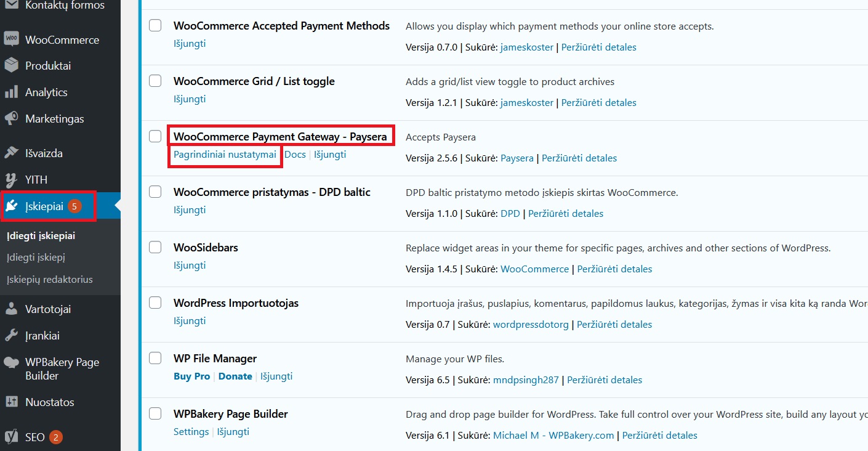Click the Vartotojai user icon
This screenshot has height=451, width=868.
11,309
